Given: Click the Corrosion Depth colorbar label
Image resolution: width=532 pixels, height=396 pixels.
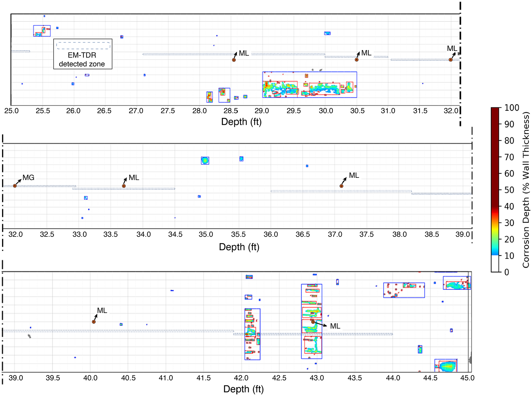Looking at the screenshot, I should (526, 190).
